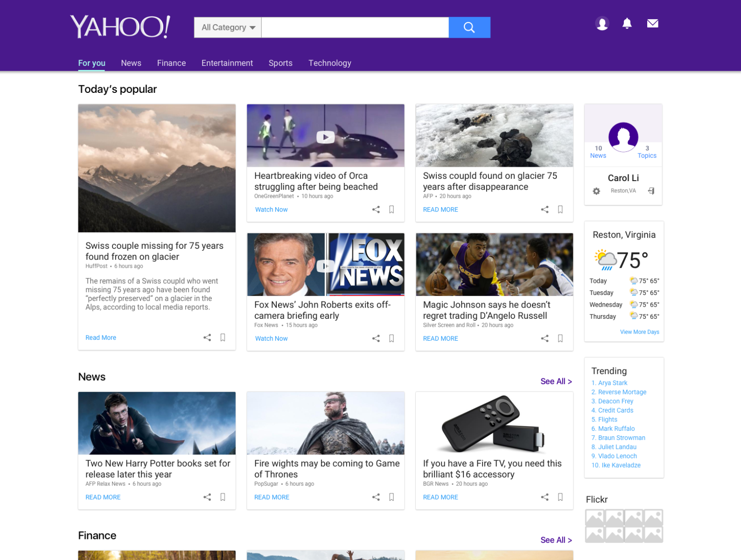
Task: Switch to the Entertainment tab
Action: tap(227, 63)
